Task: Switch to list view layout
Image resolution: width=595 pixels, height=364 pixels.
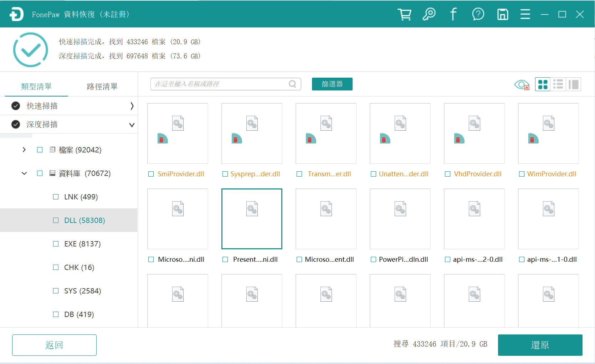Action: click(x=558, y=84)
